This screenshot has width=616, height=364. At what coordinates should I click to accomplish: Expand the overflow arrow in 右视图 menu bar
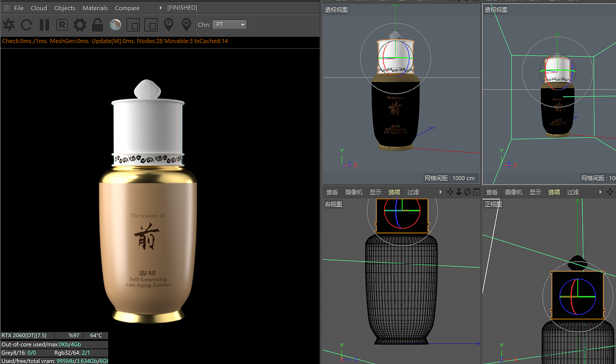440,192
